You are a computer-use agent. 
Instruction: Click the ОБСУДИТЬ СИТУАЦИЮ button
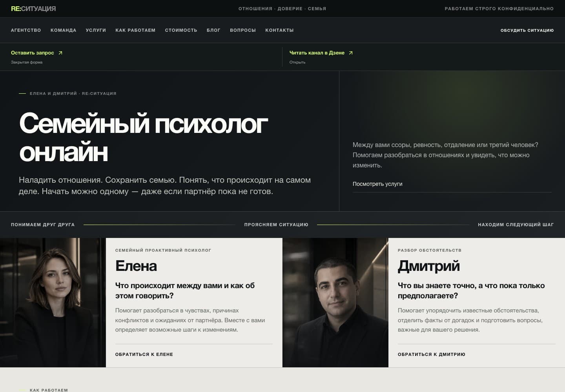527,30
